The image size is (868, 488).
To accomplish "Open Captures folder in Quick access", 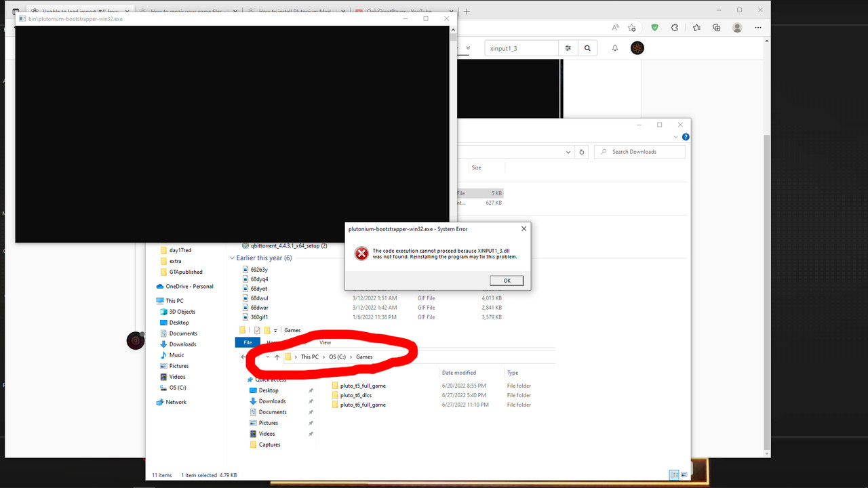I will 264,445.
